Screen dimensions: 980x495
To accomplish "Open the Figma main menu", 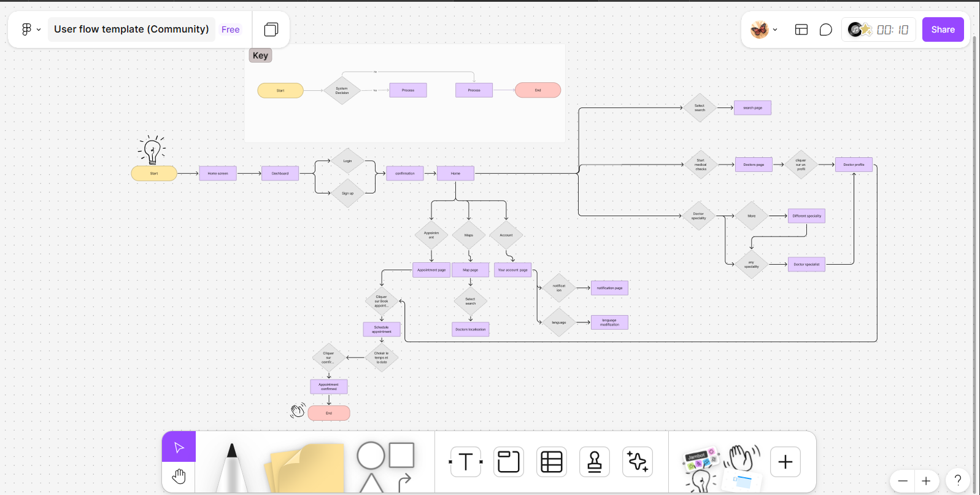I will tap(30, 29).
